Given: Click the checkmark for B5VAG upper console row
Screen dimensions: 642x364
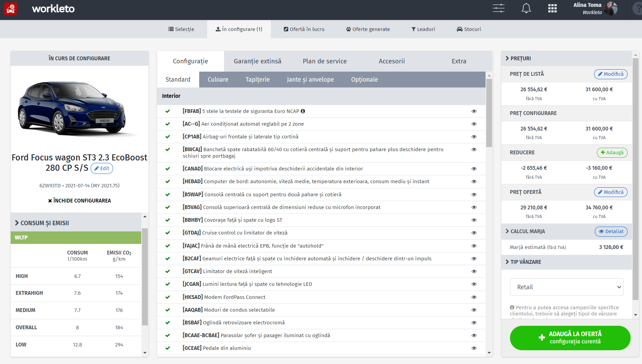Looking at the screenshot, I should pyautogui.click(x=167, y=207).
